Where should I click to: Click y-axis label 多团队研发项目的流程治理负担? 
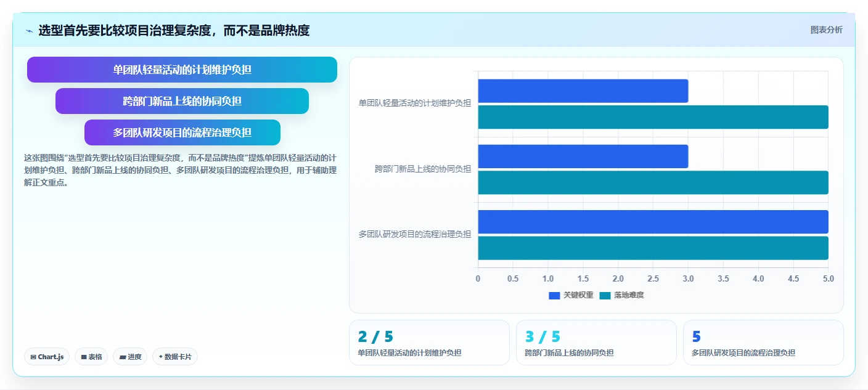(x=415, y=234)
